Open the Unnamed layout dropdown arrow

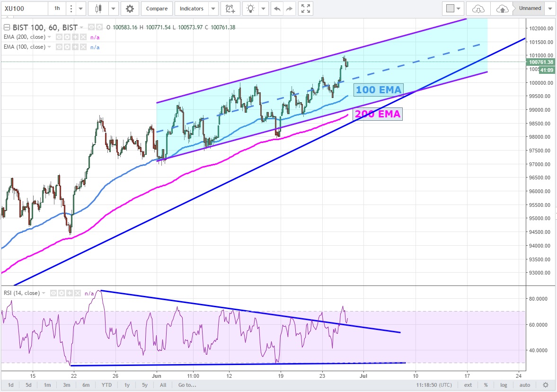pos(550,9)
